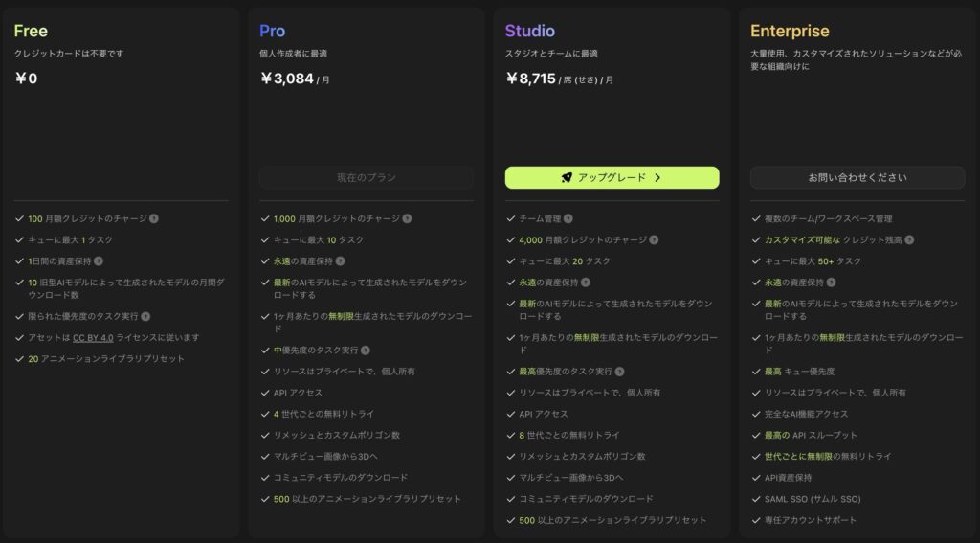Open the CC BY 4.0 license link
Viewport: 980px width, 543px height.
coord(93,338)
